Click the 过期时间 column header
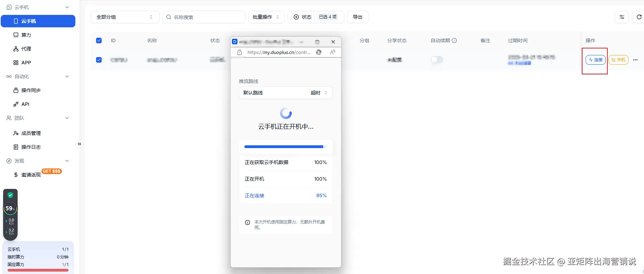The image size is (644, 274). tap(517, 40)
